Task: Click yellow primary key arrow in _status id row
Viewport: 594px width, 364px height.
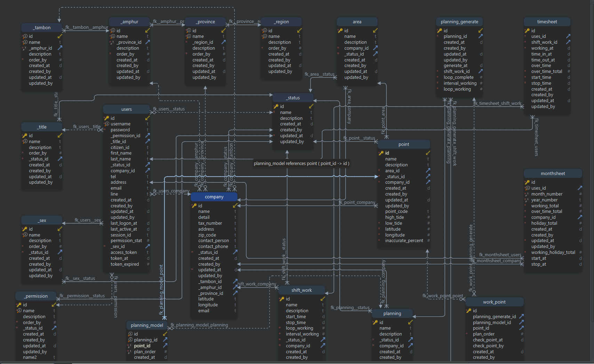Action: point(311,106)
